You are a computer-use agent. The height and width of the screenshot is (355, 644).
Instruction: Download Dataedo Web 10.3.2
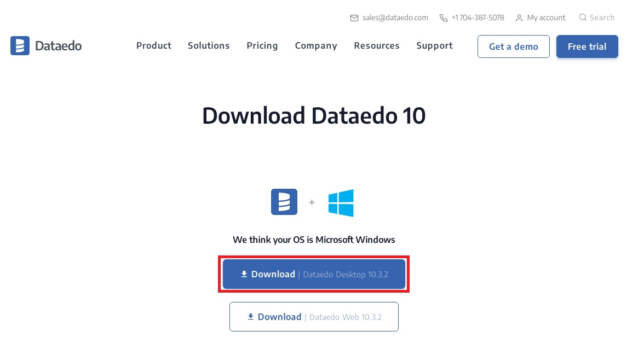(x=314, y=317)
